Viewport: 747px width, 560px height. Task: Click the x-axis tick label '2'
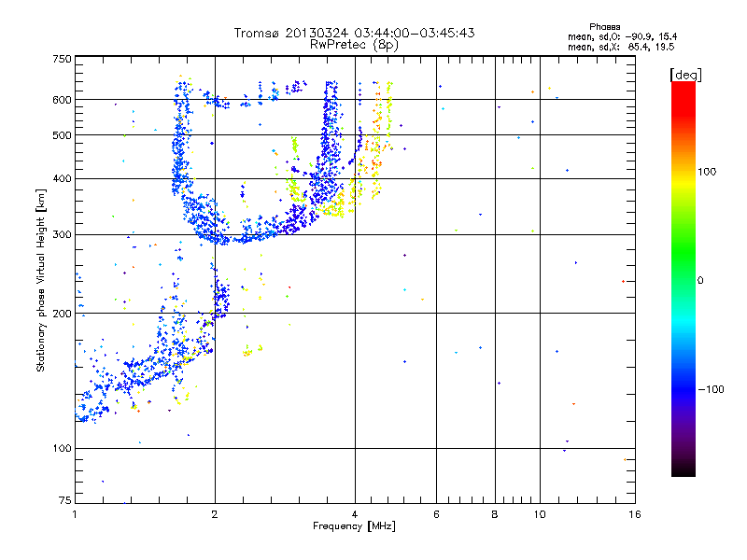coord(215,514)
